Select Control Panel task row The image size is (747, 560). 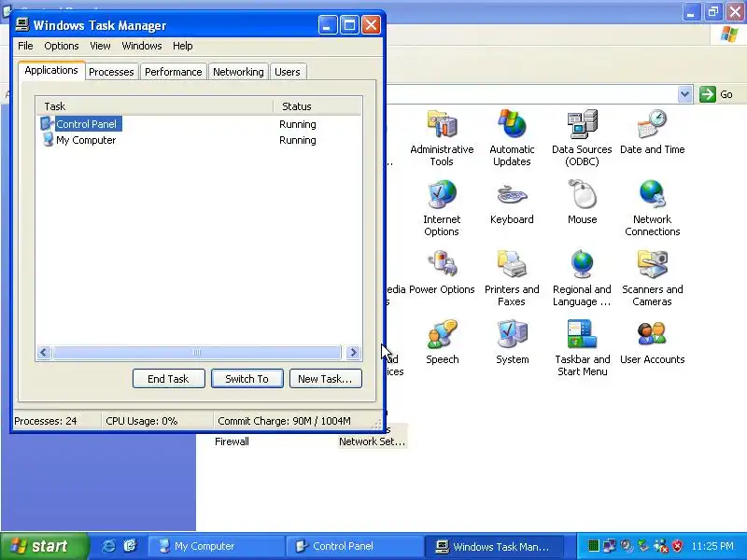199,124
